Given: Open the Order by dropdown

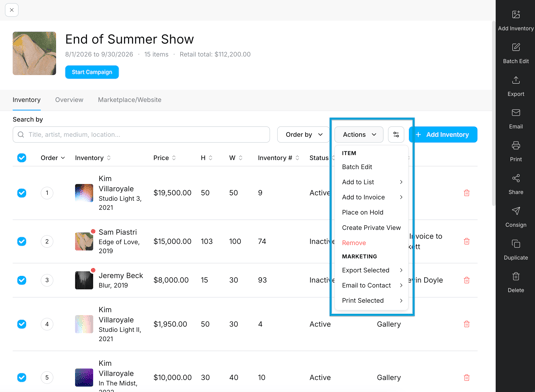Looking at the screenshot, I should click(x=303, y=134).
